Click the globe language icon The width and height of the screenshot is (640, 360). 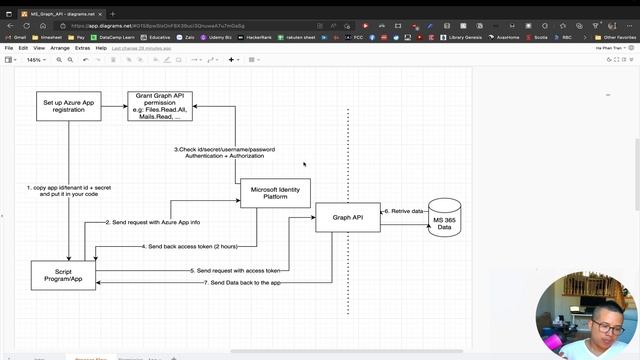(x=631, y=48)
